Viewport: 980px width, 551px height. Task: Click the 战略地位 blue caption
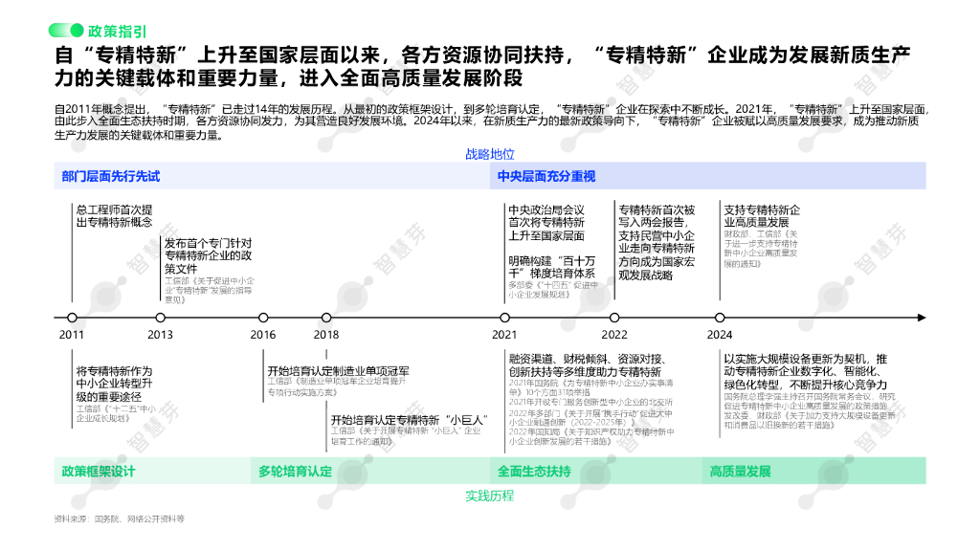490,154
